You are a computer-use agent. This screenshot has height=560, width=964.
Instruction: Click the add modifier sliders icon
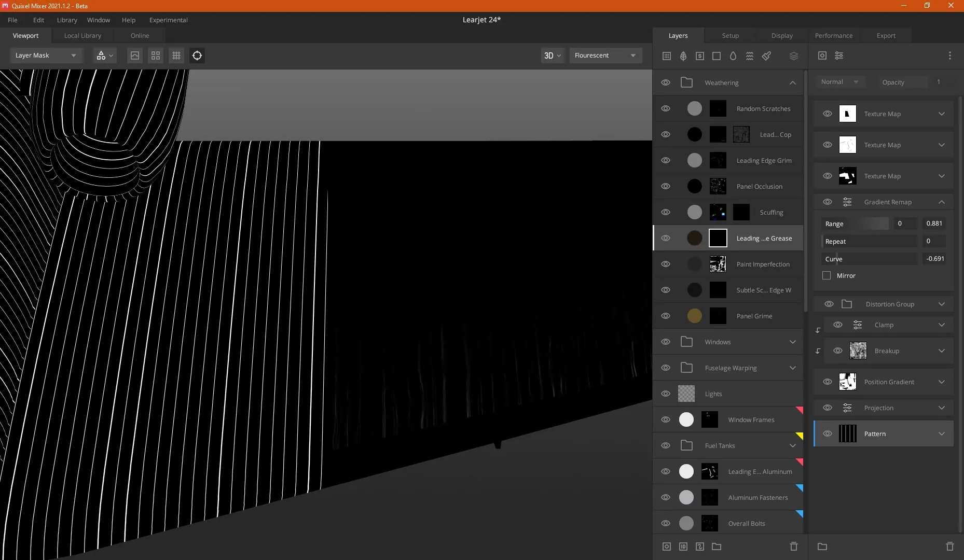[839, 55]
